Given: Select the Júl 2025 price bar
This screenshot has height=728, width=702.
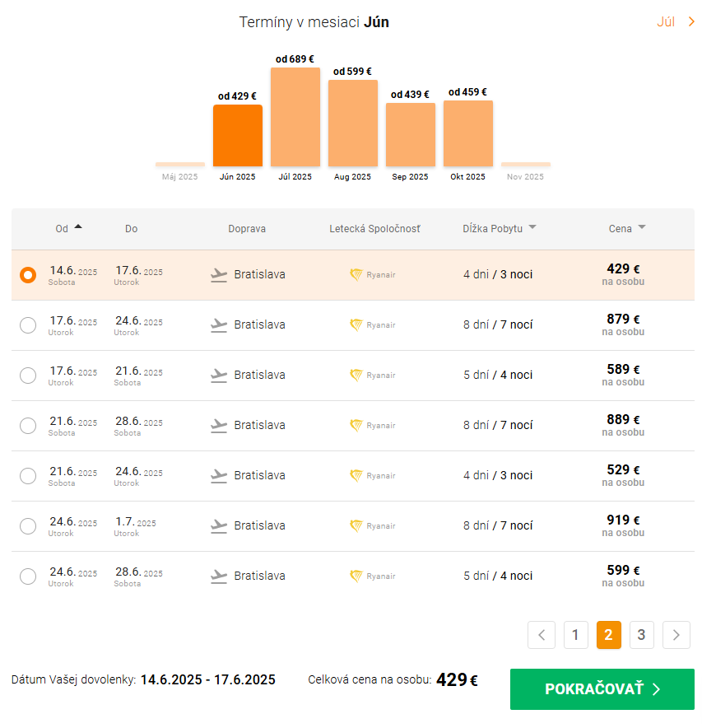Looking at the screenshot, I should (295, 117).
